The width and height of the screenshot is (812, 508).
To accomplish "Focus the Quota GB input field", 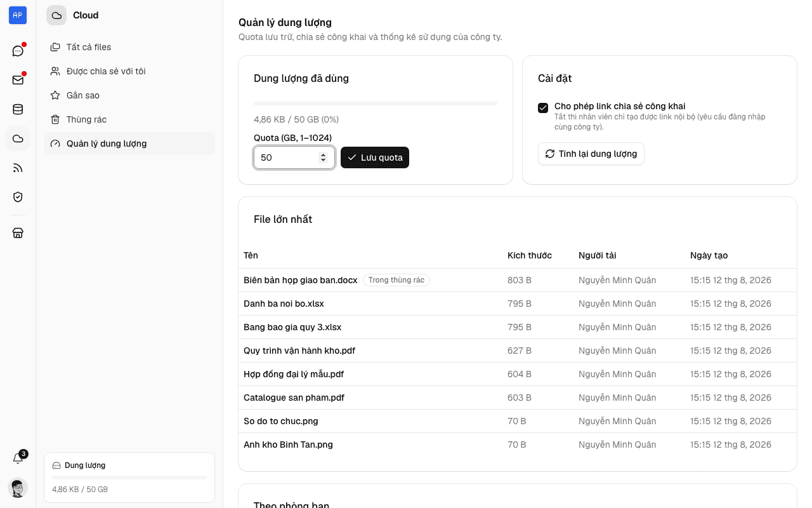I will pyautogui.click(x=294, y=157).
